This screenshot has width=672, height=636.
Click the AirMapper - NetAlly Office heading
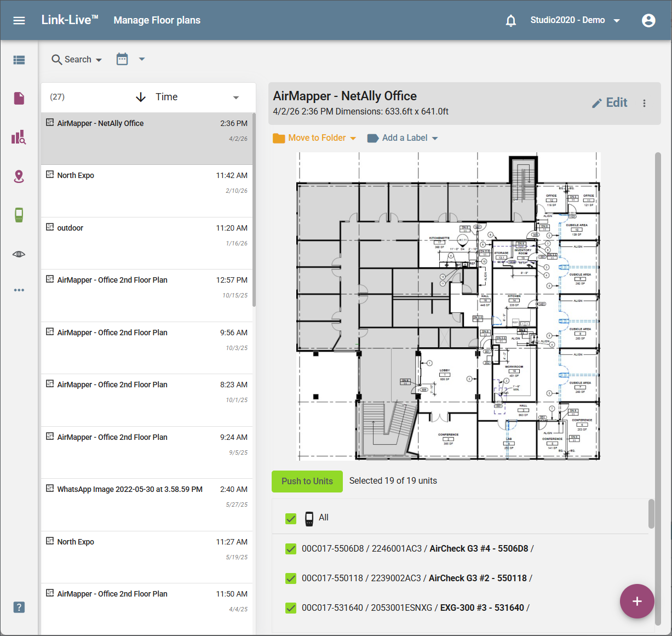coord(345,96)
